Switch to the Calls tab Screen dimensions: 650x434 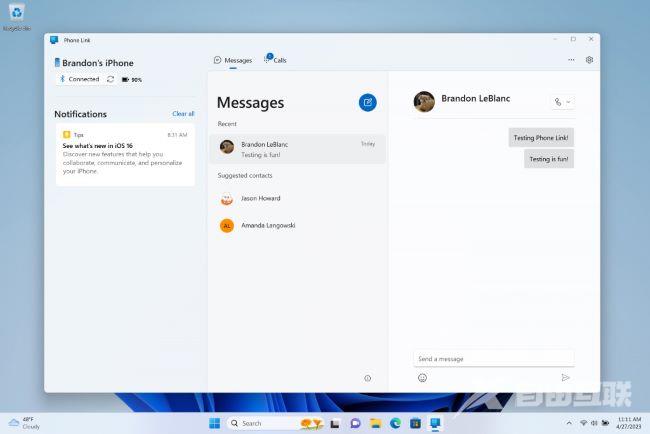[x=275, y=60]
